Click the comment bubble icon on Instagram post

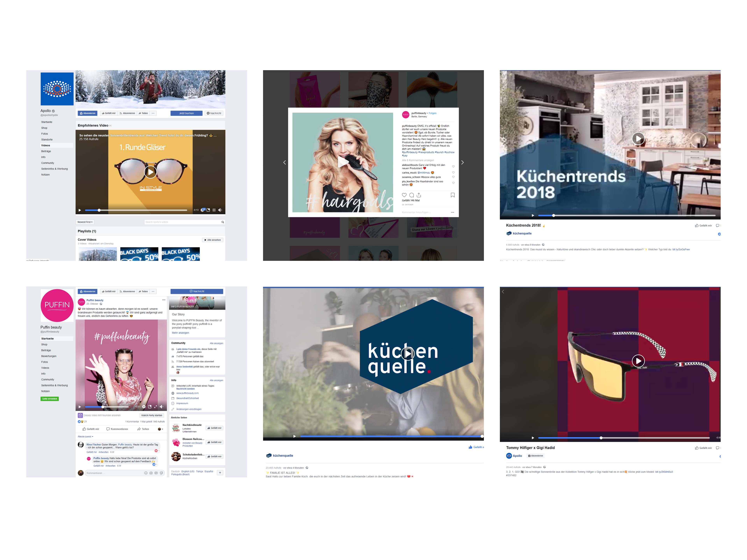[411, 195]
